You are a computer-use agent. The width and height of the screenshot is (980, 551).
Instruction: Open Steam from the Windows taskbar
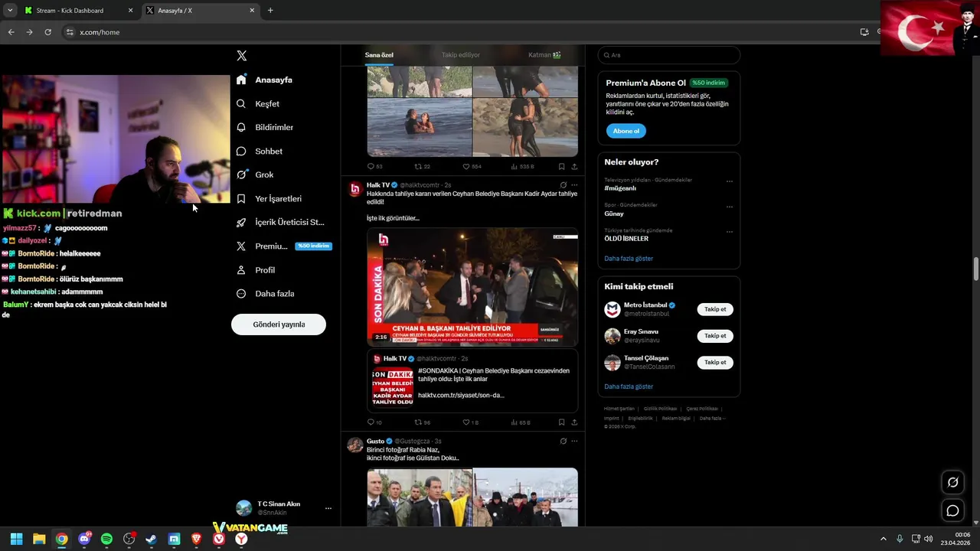[x=152, y=539]
